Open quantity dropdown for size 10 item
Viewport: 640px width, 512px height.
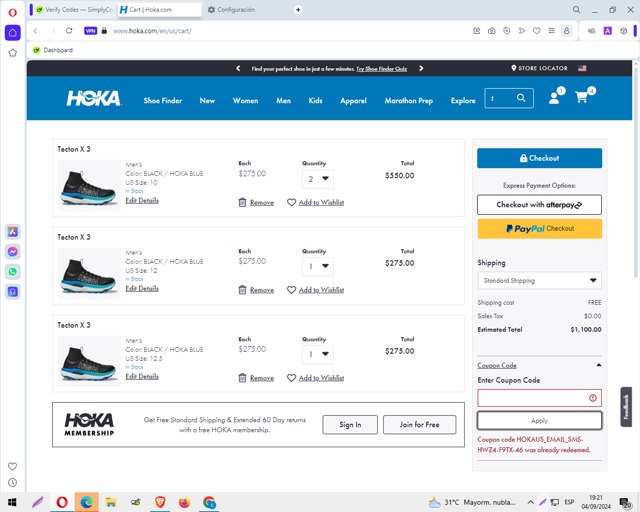point(318,179)
